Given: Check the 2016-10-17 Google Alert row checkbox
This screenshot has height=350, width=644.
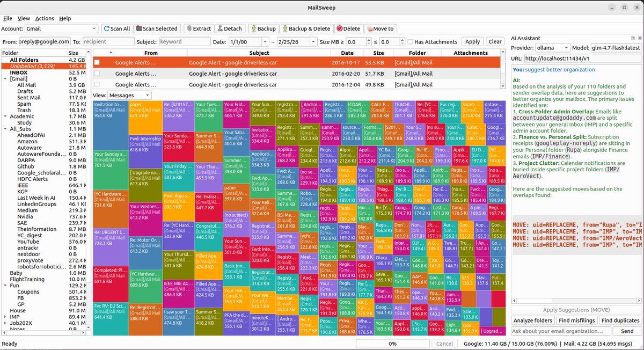Looking at the screenshot, I should click(x=97, y=62).
